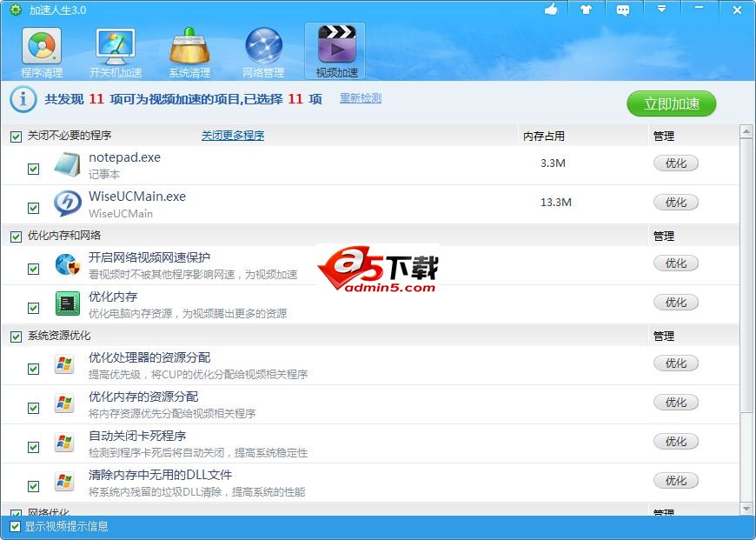Click the WiseUCMain.exe app icon
The image size is (756, 540).
coord(67,203)
